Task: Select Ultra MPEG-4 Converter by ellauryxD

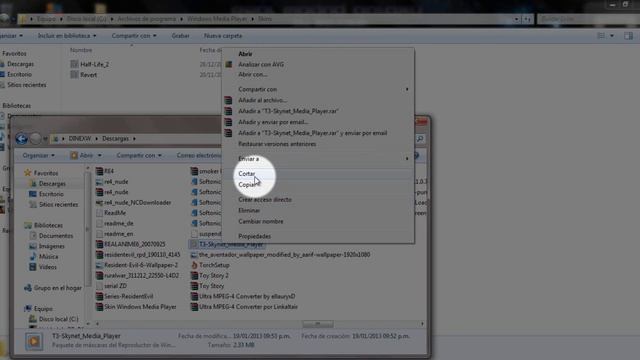Action: (x=243, y=296)
